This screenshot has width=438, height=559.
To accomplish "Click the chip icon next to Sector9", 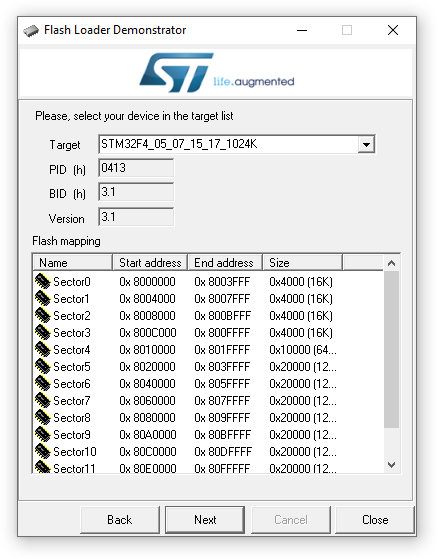I will (x=42, y=435).
